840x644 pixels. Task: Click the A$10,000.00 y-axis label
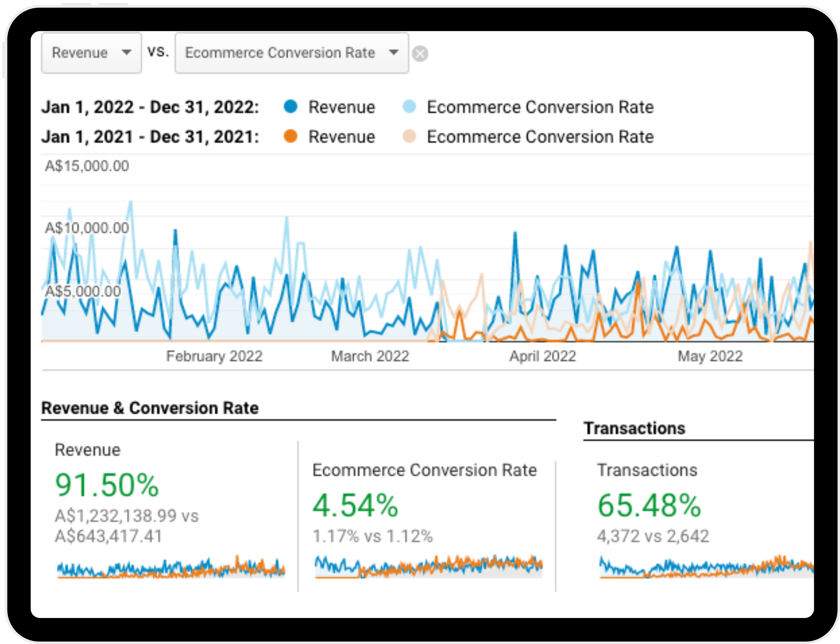pyautogui.click(x=87, y=228)
